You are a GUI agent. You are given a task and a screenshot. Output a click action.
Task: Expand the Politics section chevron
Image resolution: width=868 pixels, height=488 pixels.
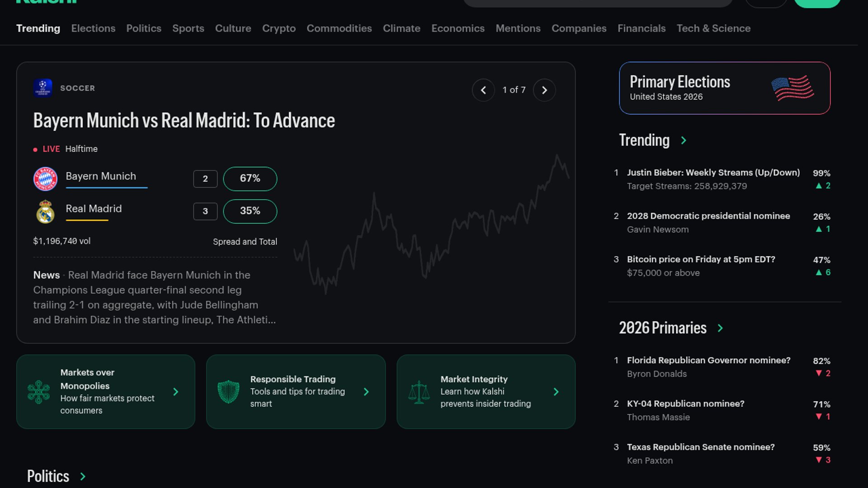click(x=83, y=476)
